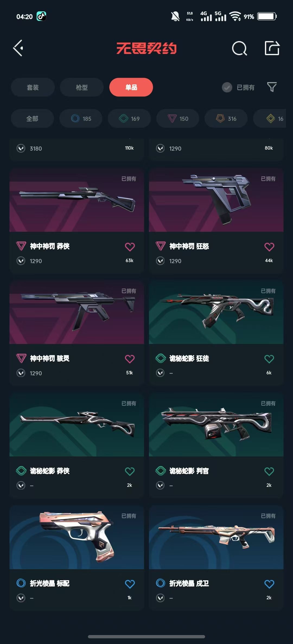Image resolution: width=293 pixels, height=644 pixels.
Task: Open the filter funnel icon
Action: pyautogui.click(x=272, y=87)
